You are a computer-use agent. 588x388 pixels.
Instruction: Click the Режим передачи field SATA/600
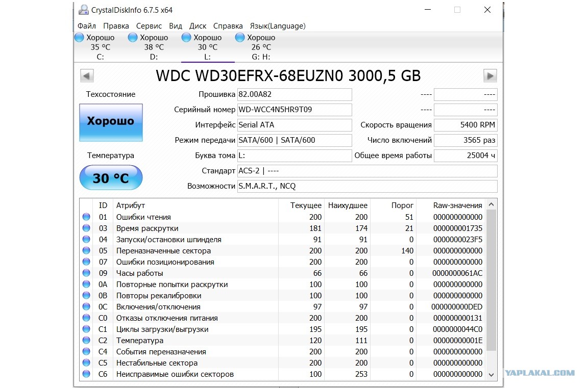pos(295,140)
